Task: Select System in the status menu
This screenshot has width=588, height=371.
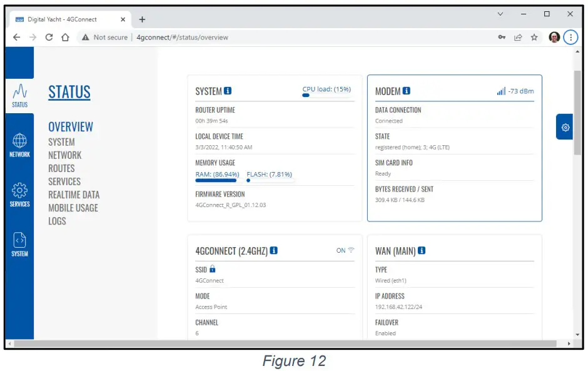Action: coord(61,142)
